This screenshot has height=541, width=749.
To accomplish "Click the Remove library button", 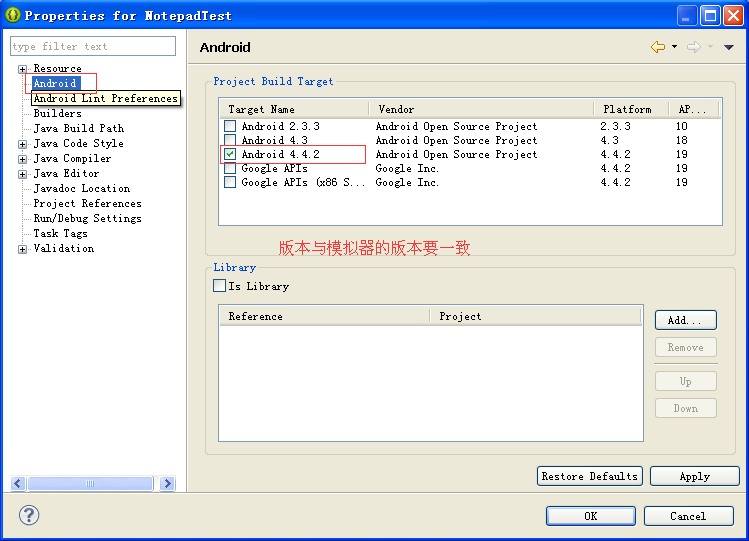I will point(685,347).
